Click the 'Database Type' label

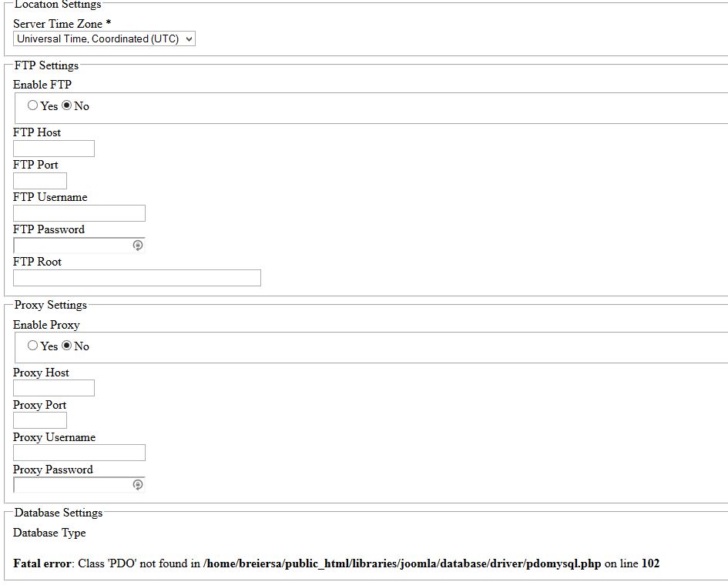click(49, 533)
